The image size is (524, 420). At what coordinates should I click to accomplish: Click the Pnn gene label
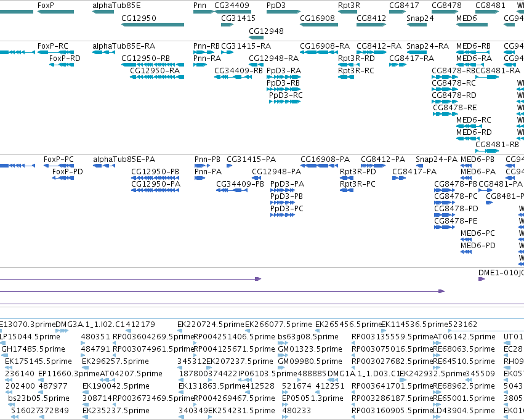[x=200, y=6]
